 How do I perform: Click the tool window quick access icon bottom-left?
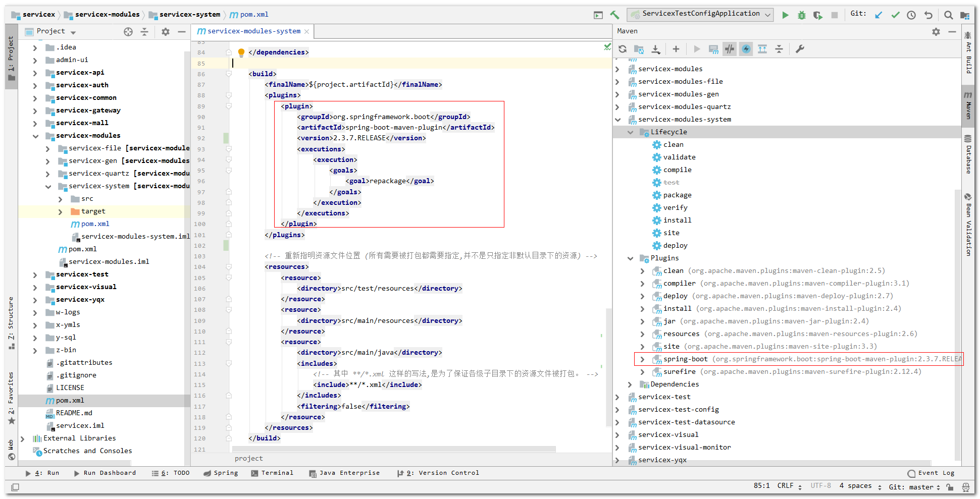pos(15,487)
